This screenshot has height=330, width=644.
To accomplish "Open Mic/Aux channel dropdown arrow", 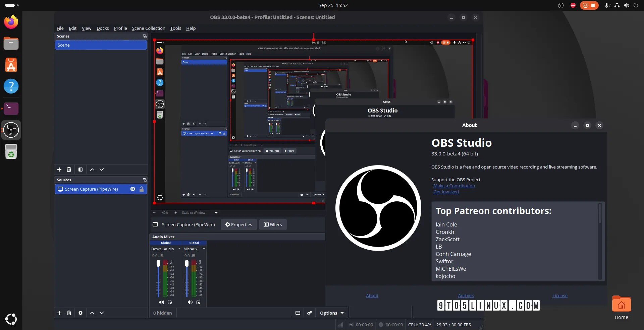I will point(204,249).
